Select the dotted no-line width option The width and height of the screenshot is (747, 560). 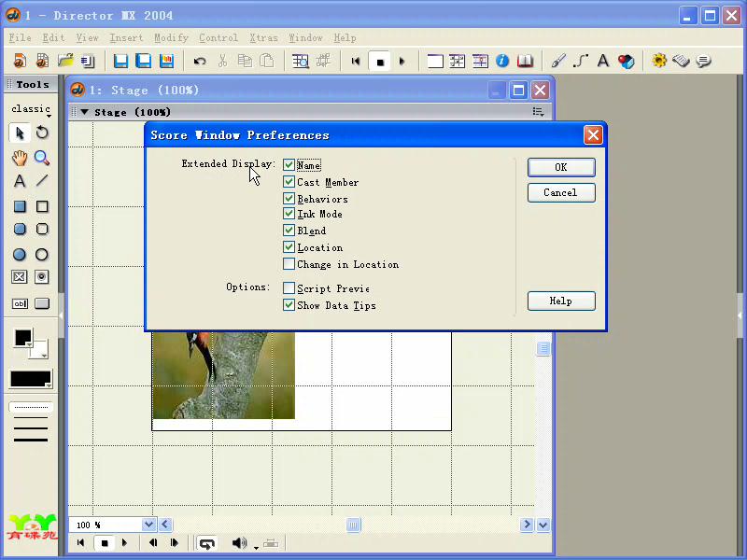[31, 407]
